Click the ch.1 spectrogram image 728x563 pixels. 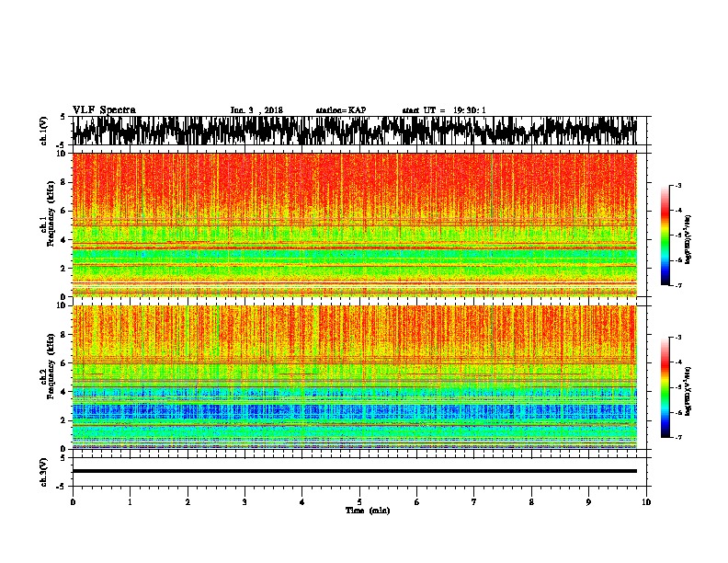click(x=354, y=224)
